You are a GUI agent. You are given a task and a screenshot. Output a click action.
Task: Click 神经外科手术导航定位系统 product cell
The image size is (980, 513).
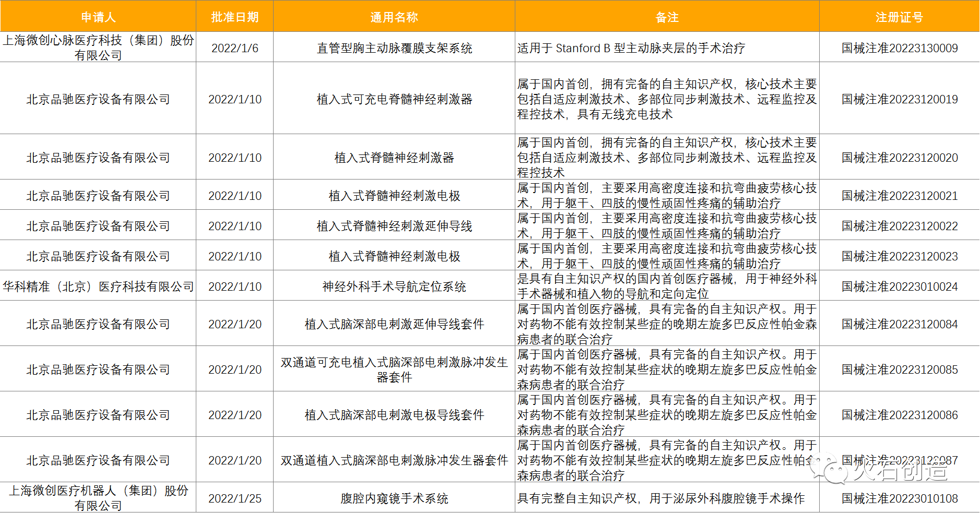pyautogui.click(x=394, y=287)
